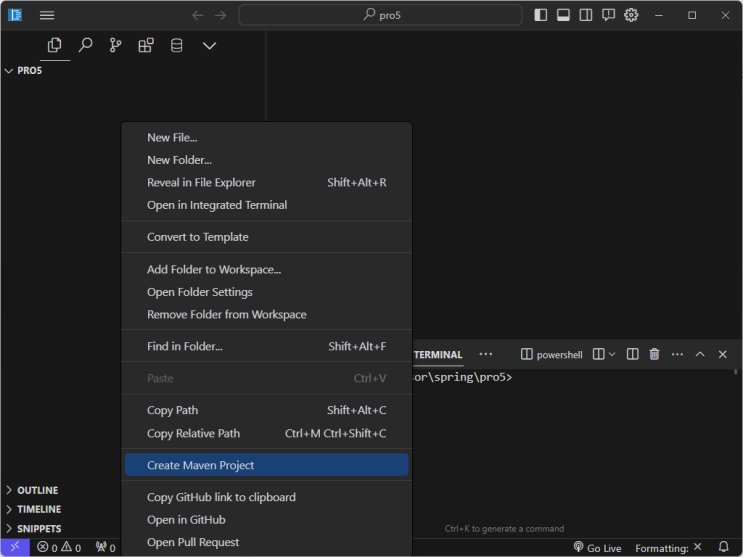Toggle secondary sidebar layout icon

click(x=586, y=15)
